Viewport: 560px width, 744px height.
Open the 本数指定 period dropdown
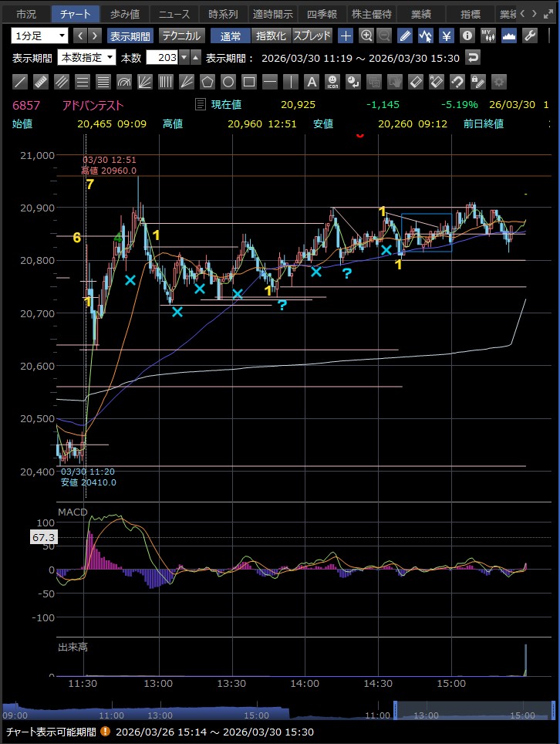click(86, 57)
